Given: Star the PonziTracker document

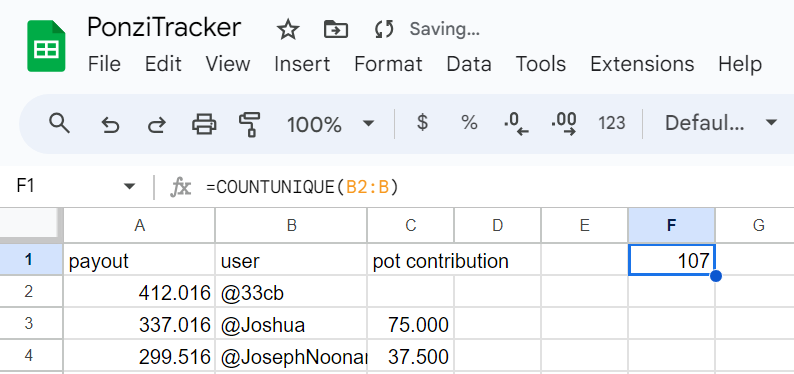Looking at the screenshot, I should 288,29.
